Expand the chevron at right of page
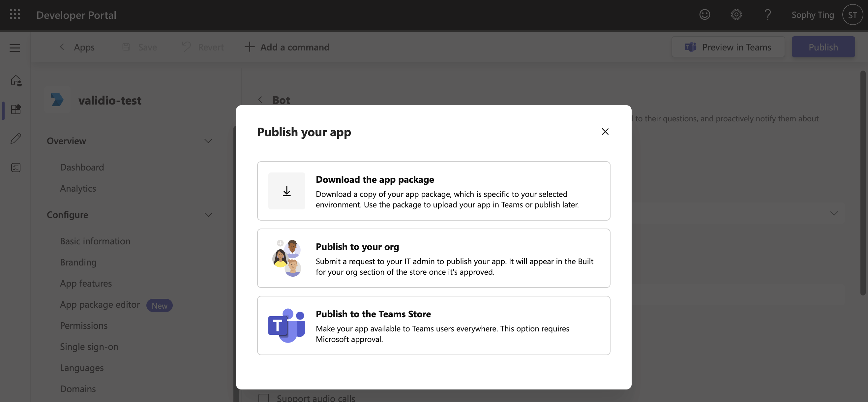Viewport: 868px width, 402px height. tap(834, 213)
